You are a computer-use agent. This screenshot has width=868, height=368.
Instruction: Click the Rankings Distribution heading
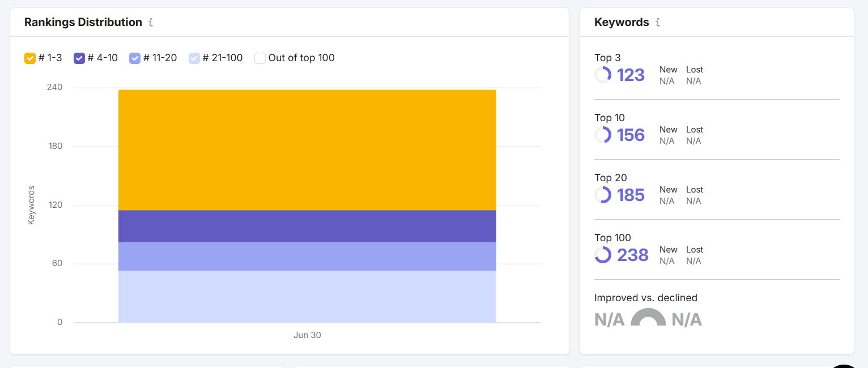point(83,23)
